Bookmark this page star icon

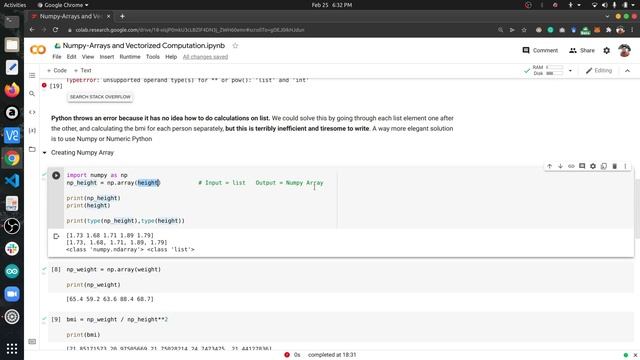click(x=524, y=30)
